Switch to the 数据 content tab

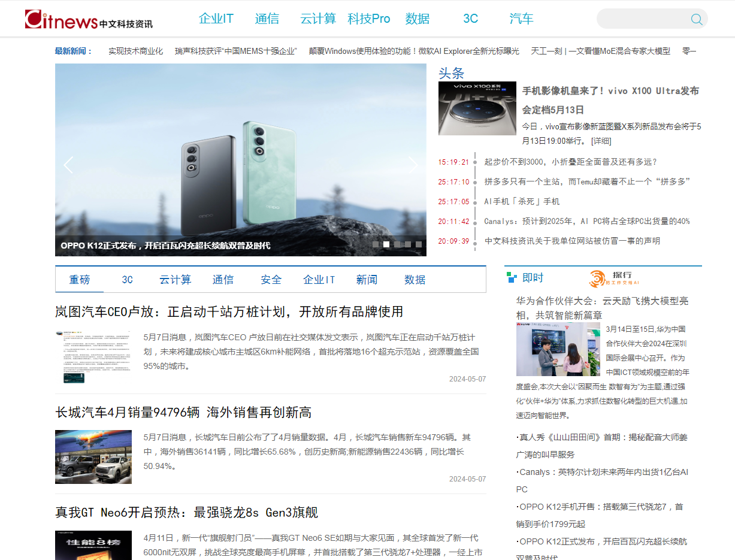pos(415,280)
